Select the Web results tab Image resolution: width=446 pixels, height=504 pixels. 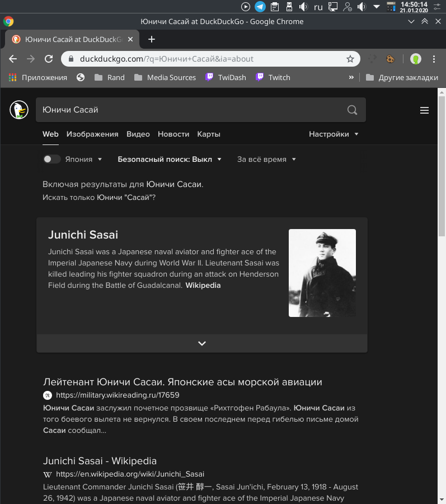50,134
